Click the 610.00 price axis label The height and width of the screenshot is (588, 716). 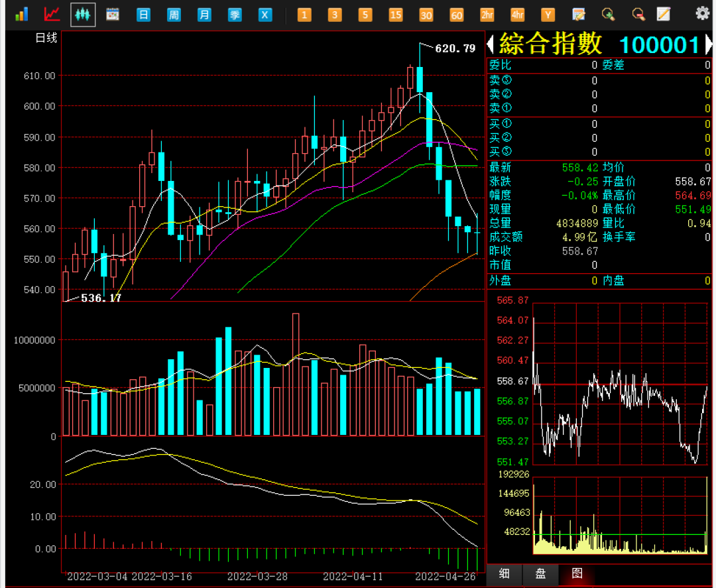click(x=39, y=76)
